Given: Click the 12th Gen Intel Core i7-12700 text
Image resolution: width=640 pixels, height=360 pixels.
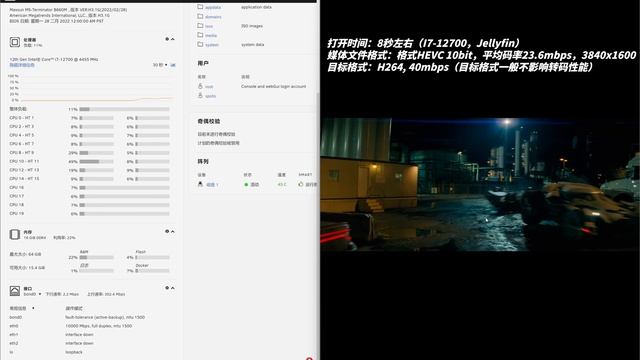Looking at the screenshot, I should click(54, 59).
